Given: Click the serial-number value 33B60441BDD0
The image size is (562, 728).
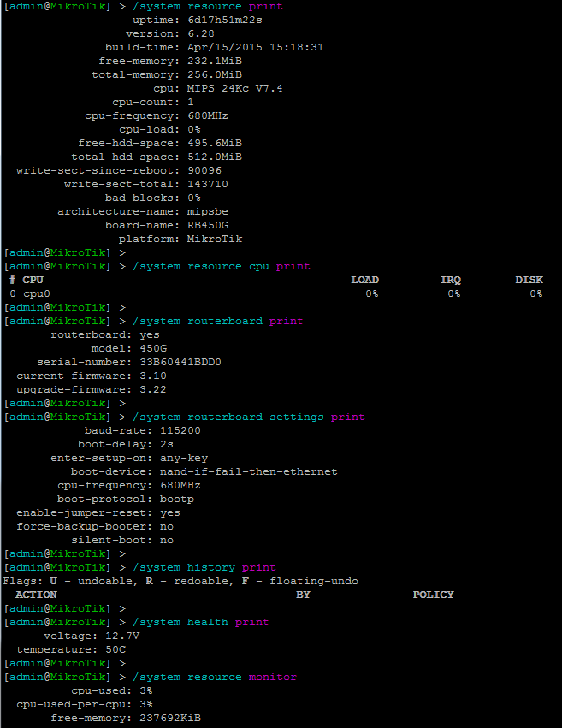Looking at the screenshot, I should click(180, 362).
